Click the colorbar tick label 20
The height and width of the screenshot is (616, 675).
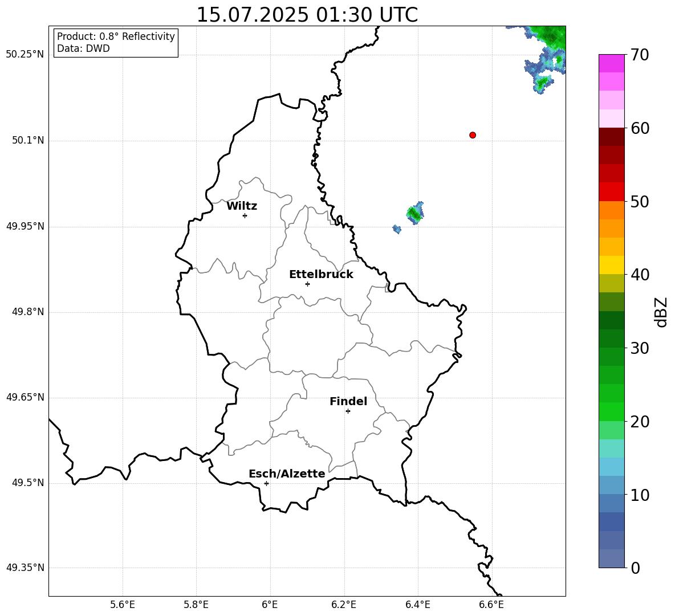(x=640, y=422)
